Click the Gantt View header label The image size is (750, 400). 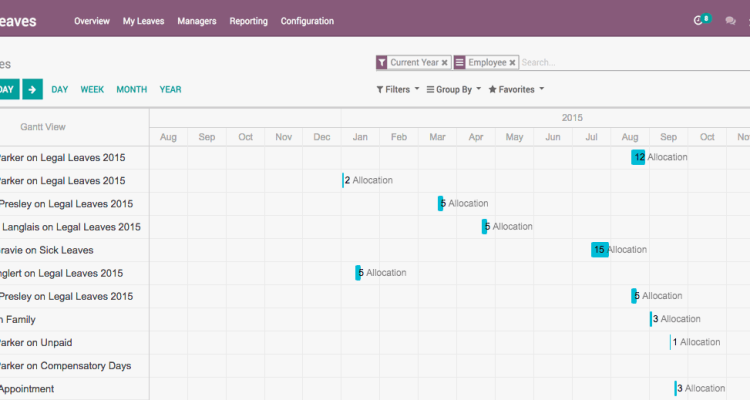point(43,127)
